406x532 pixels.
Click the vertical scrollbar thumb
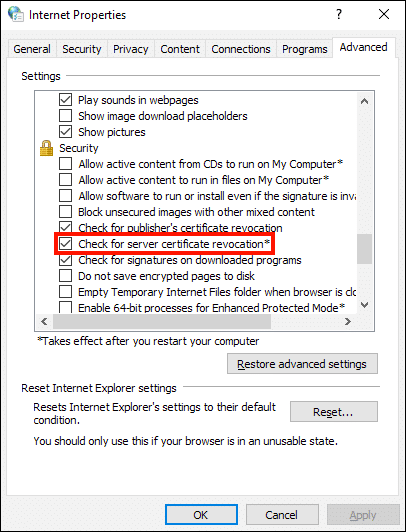pyautogui.click(x=365, y=249)
